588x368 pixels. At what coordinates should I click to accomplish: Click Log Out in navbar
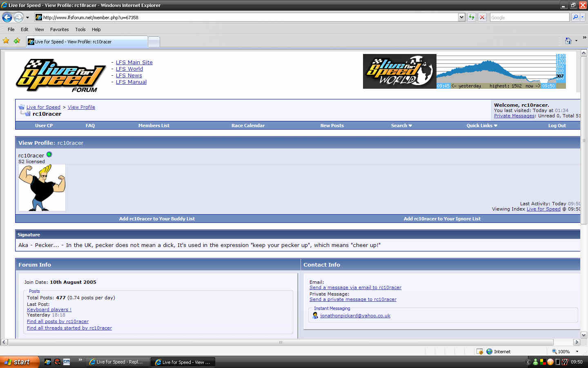point(557,126)
